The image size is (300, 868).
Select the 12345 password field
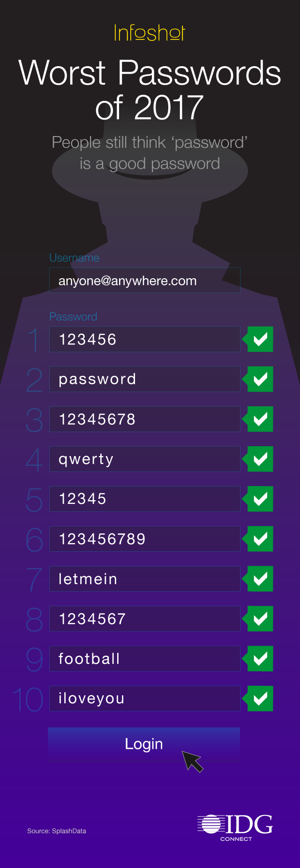145,499
